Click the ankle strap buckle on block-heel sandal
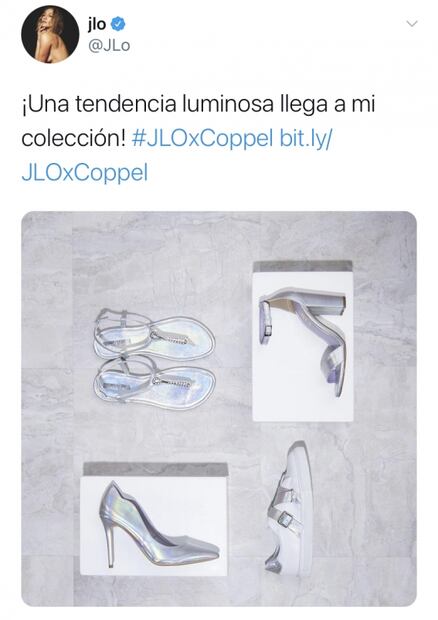Image resolution: width=438 pixels, height=620 pixels. click(x=268, y=330)
